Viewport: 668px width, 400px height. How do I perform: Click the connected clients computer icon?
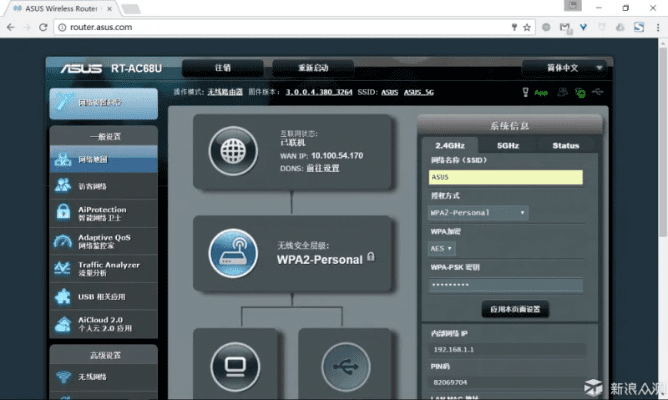234,364
